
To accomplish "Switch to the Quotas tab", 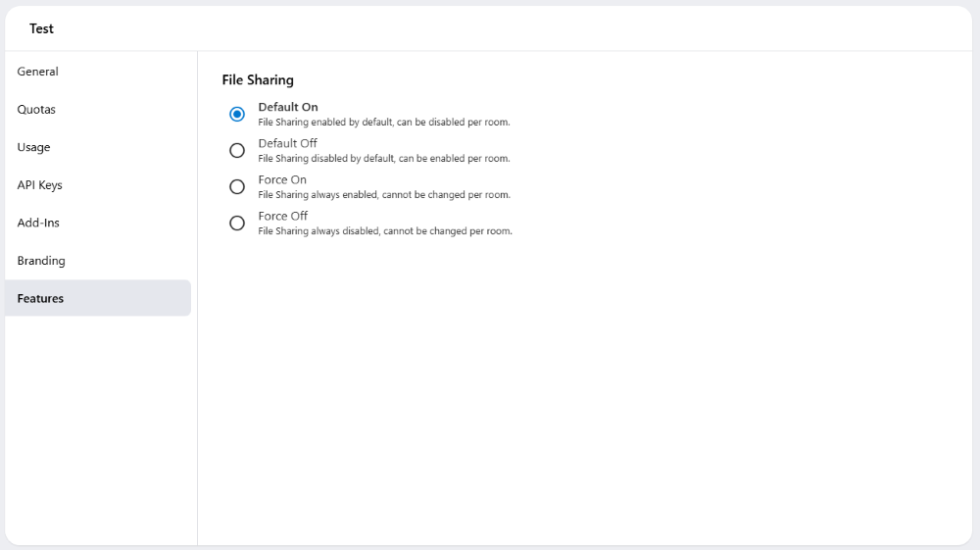I will 98,110.
